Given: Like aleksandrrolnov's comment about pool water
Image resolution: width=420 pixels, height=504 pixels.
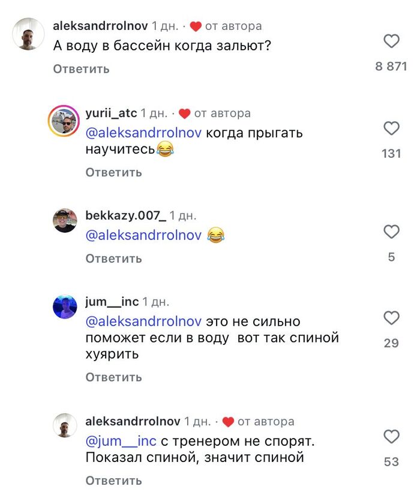Looking at the screenshot, I should (391, 41).
